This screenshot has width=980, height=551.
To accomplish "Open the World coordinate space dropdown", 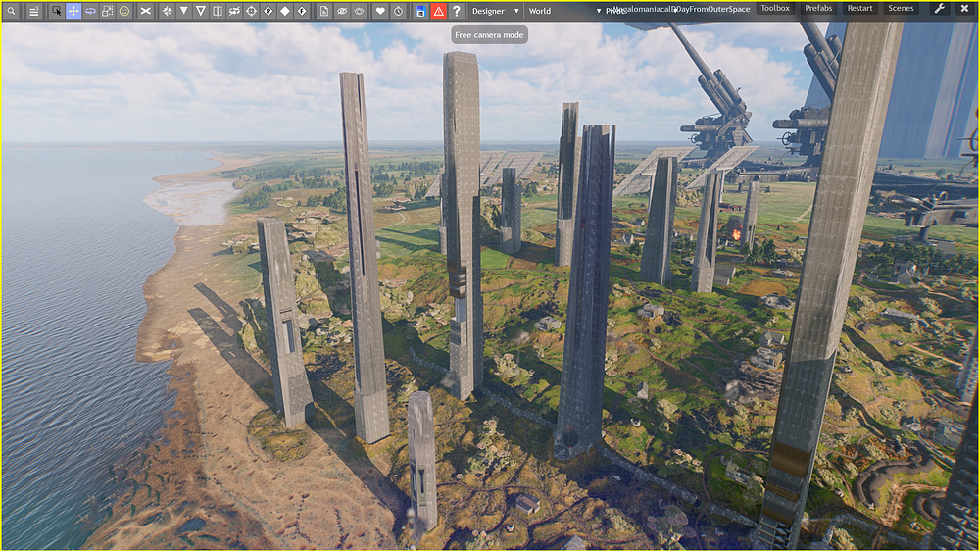I will click(563, 11).
